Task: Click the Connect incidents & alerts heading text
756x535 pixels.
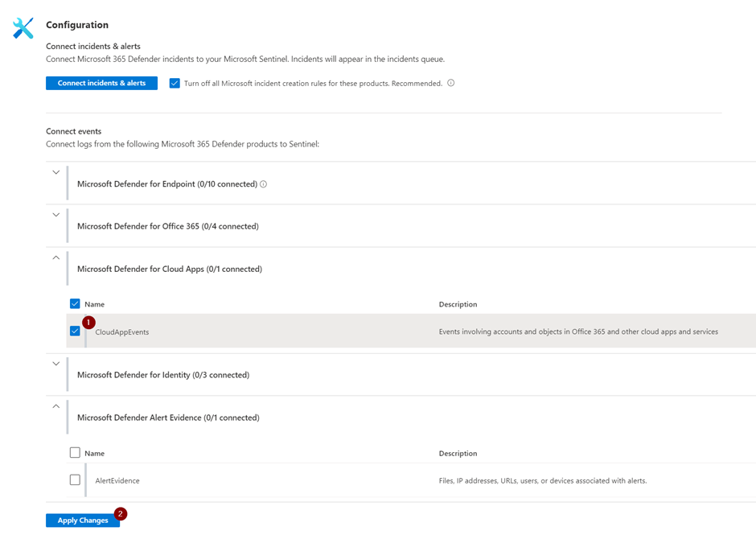Action: pos(93,47)
